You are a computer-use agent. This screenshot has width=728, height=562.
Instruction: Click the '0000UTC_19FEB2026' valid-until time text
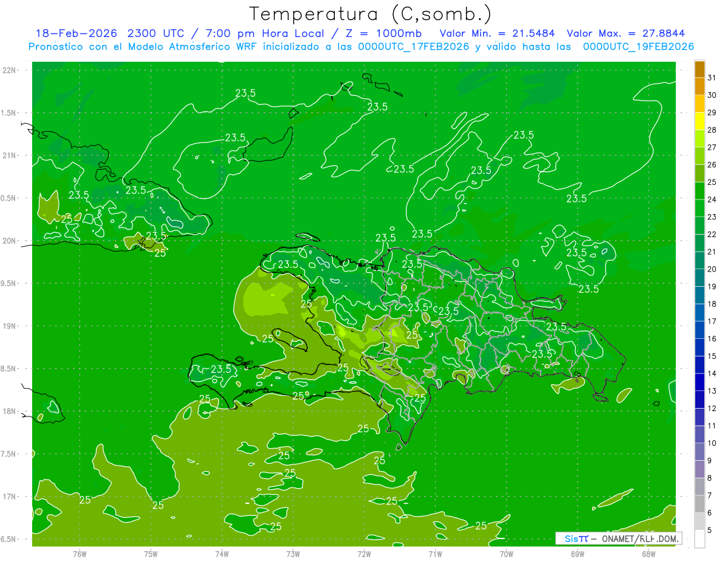pos(639,47)
